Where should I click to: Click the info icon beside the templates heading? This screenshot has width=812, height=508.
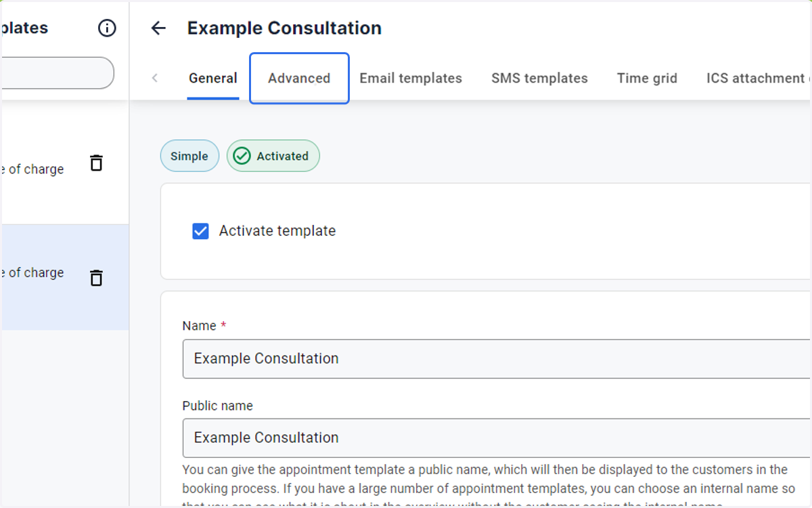(x=107, y=28)
